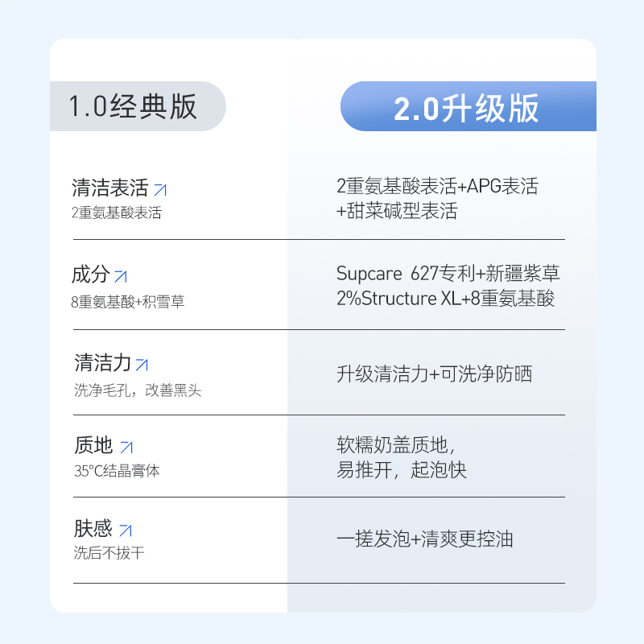Click the arrow icon next to 成分
Screen dimensions: 644x644
click(x=120, y=276)
